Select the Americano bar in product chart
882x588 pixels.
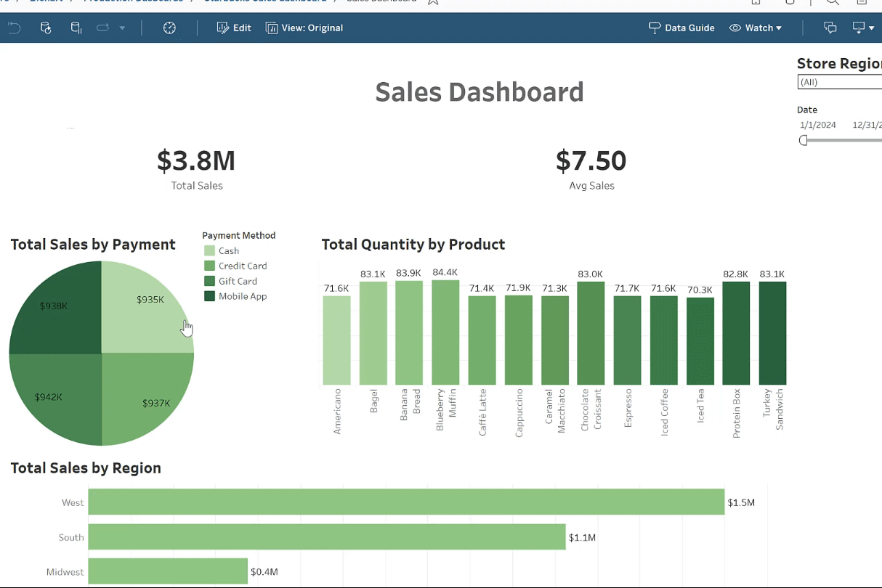click(x=336, y=340)
